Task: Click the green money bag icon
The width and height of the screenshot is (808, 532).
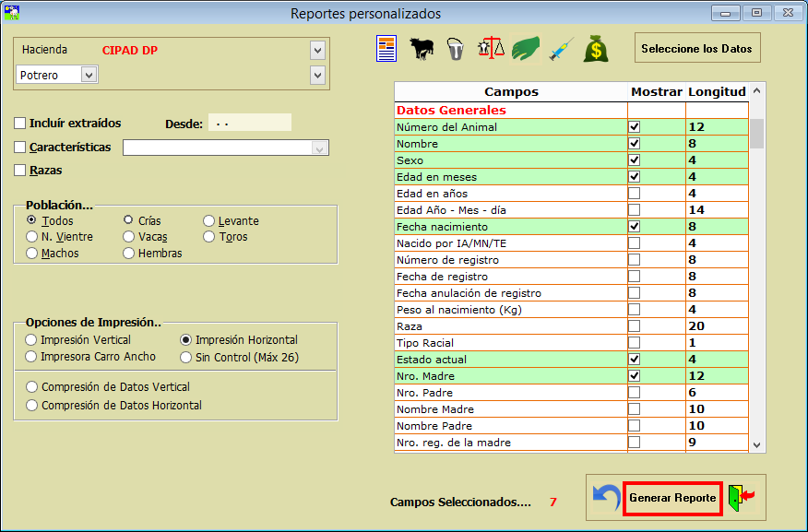Action: pos(595,49)
